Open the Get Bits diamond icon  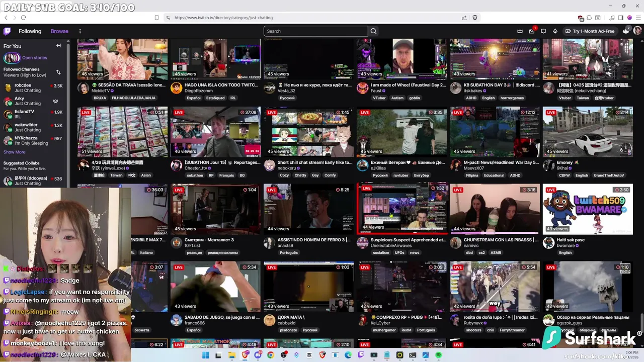click(555, 31)
